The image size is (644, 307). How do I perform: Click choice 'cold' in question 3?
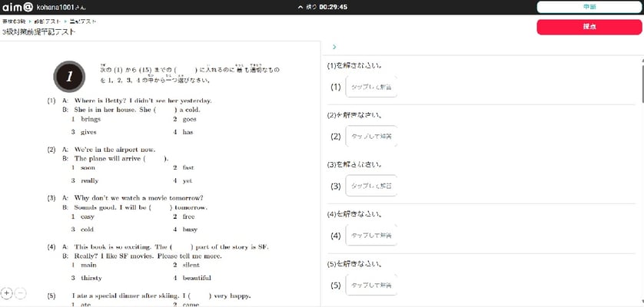click(87, 229)
